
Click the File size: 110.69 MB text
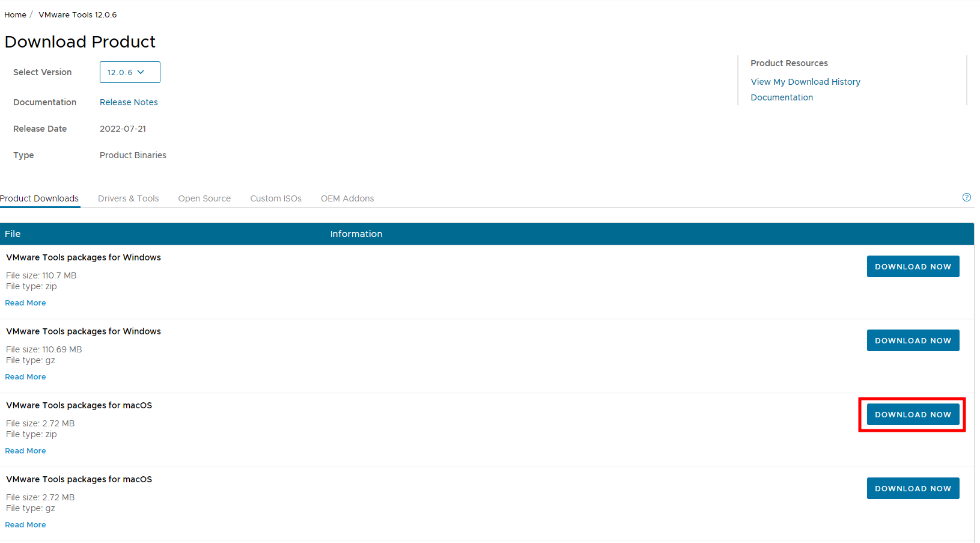(44, 349)
